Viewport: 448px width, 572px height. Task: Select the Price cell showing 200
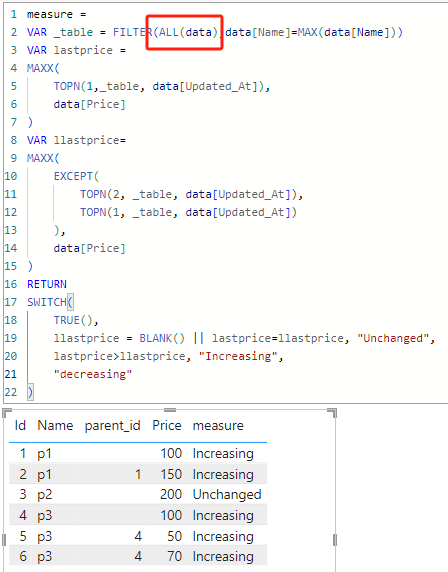tap(171, 494)
